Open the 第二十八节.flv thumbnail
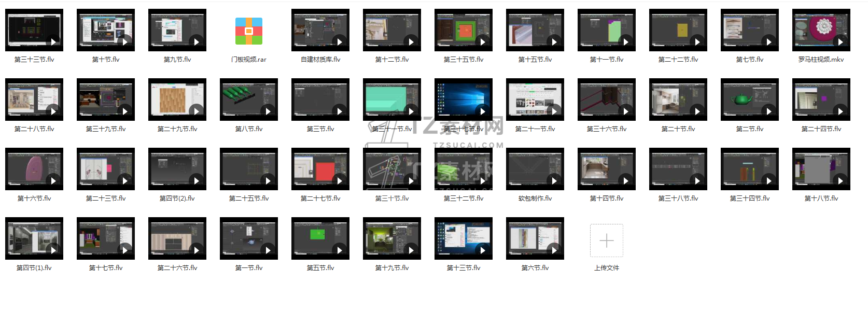 point(34,100)
